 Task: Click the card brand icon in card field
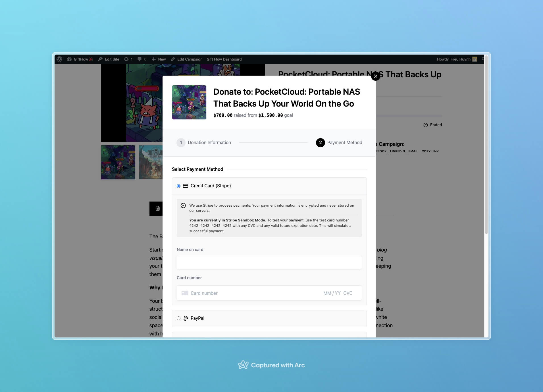coord(185,293)
